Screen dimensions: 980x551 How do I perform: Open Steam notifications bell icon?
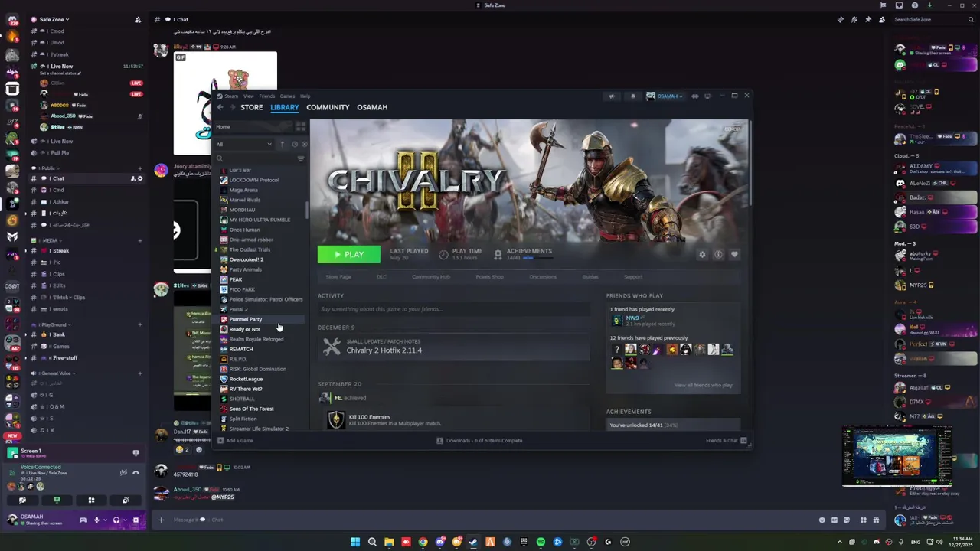(x=632, y=96)
